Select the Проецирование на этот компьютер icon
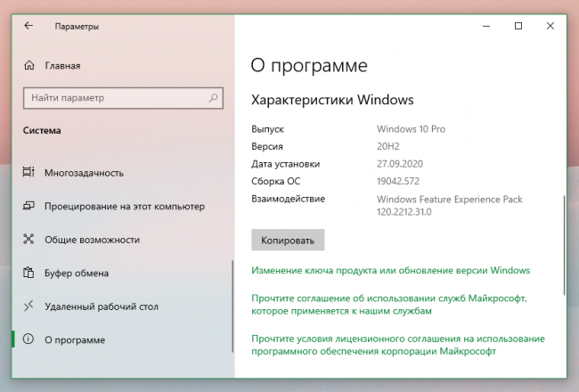 [29, 206]
